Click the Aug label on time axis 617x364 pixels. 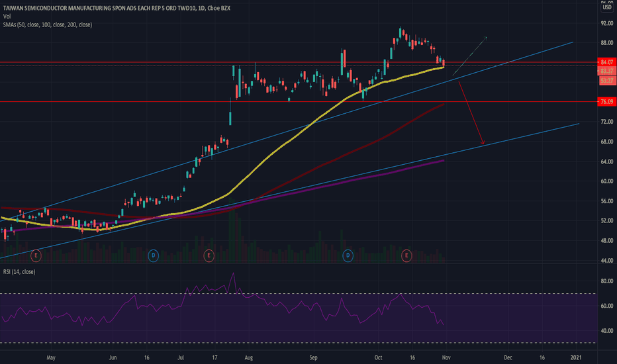[x=248, y=357]
